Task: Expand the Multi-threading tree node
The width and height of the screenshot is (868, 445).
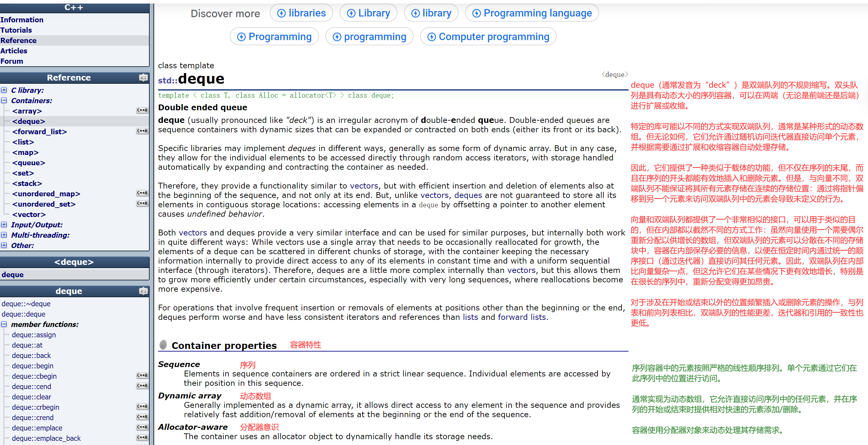Action: 4,235
